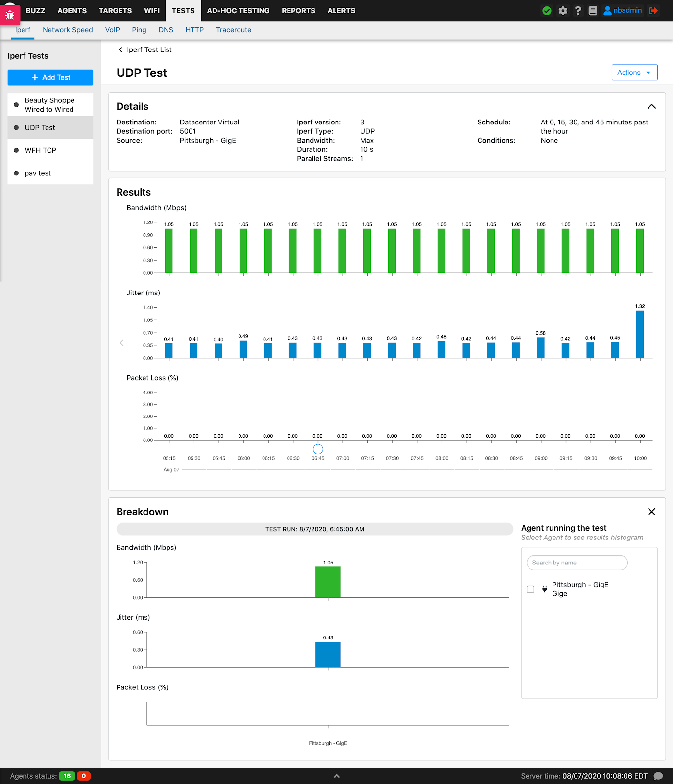Click the Breakdown jitter 0.43 blue bar
The height and width of the screenshot is (784, 673).
[328, 655]
